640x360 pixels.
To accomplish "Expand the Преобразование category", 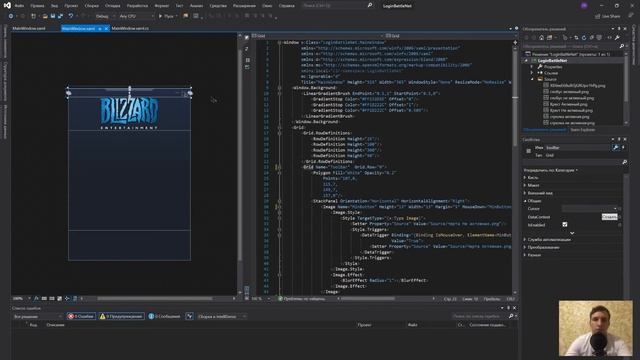I will coord(525,247).
